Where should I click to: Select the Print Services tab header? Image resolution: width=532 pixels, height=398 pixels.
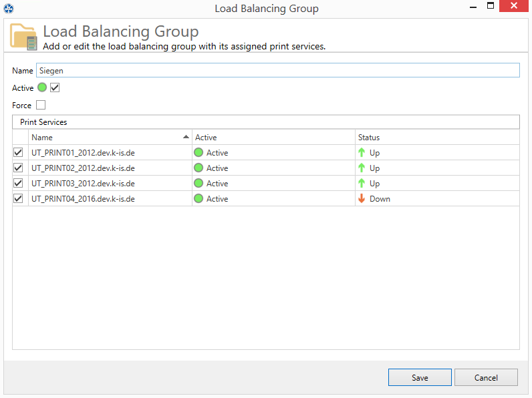pos(43,122)
